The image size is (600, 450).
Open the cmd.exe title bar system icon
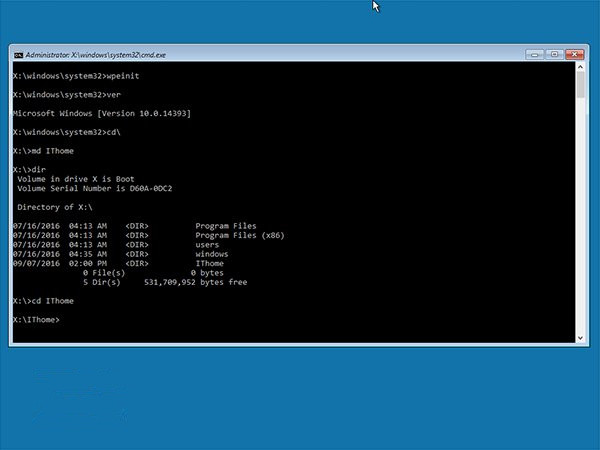click(18, 55)
